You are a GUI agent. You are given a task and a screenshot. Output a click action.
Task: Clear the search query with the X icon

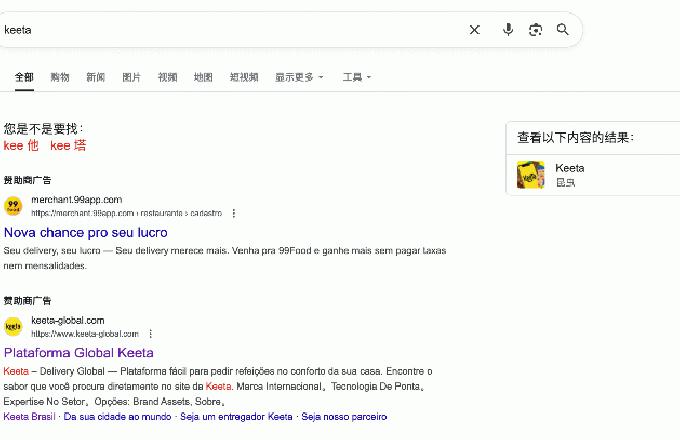[475, 29]
